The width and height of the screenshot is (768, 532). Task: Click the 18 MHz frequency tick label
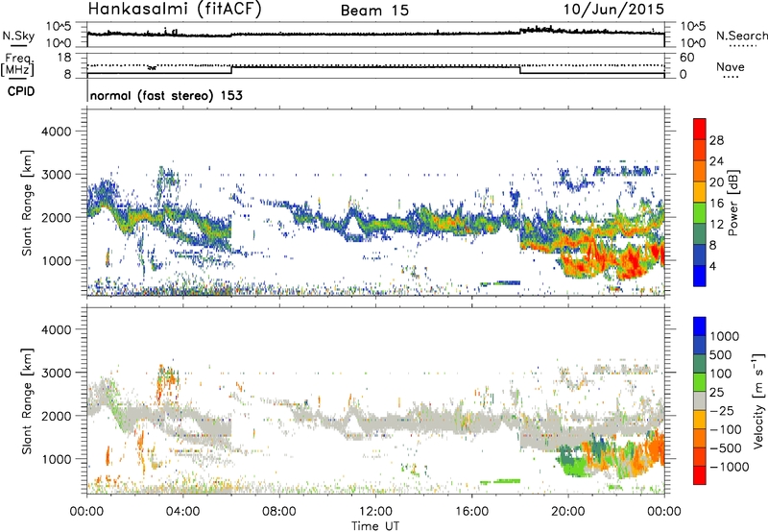pyautogui.click(x=64, y=58)
